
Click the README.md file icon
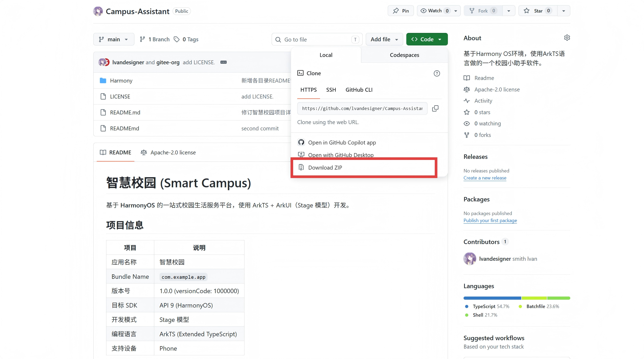pos(103,113)
